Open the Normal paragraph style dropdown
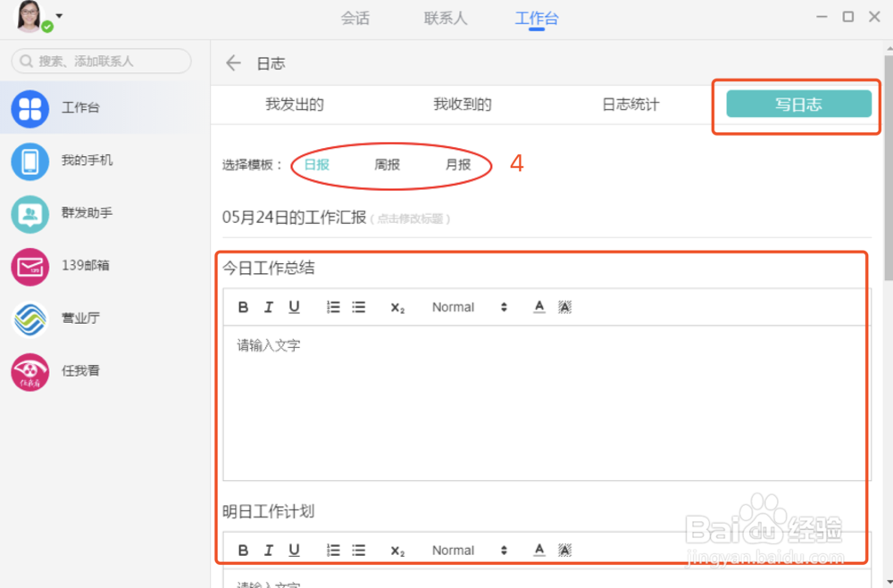The image size is (893, 588). (x=466, y=307)
